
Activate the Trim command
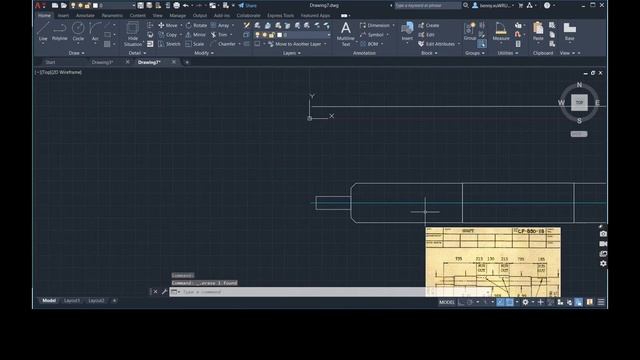click(x=219, y=35)
